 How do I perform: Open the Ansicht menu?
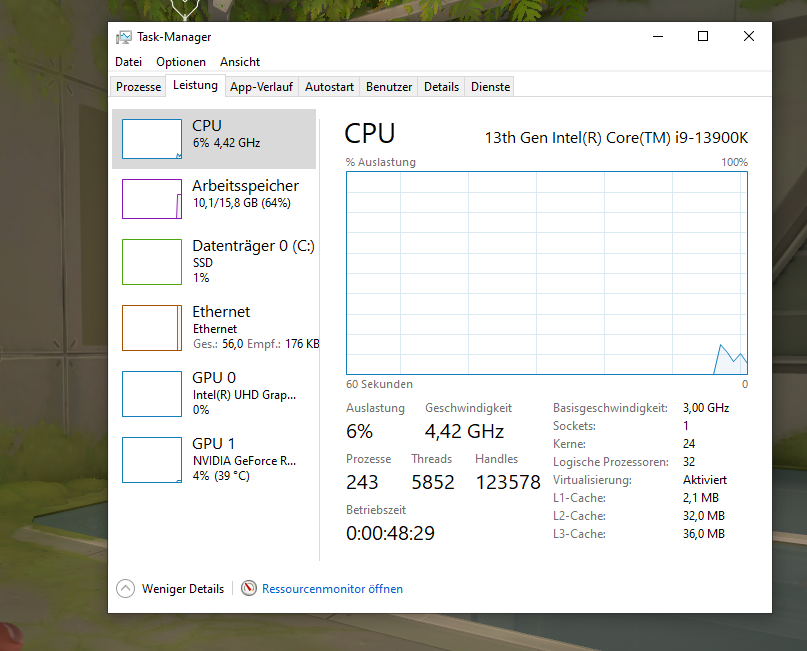click(x=240, y=62)
